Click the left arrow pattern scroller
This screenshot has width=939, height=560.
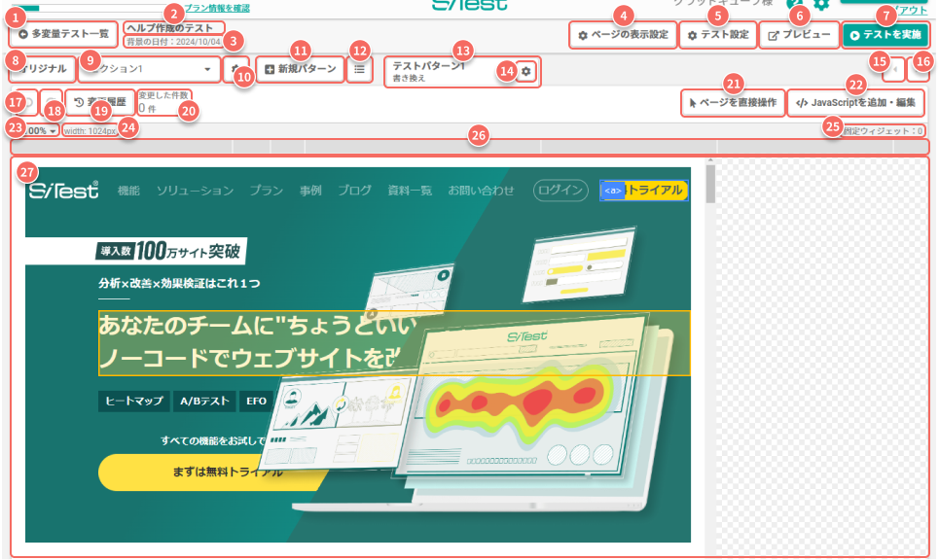[x=894, y=70]
